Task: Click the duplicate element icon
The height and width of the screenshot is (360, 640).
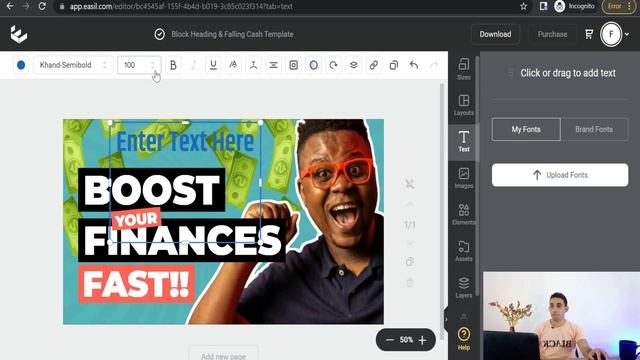Action: [x=393, y=65]
